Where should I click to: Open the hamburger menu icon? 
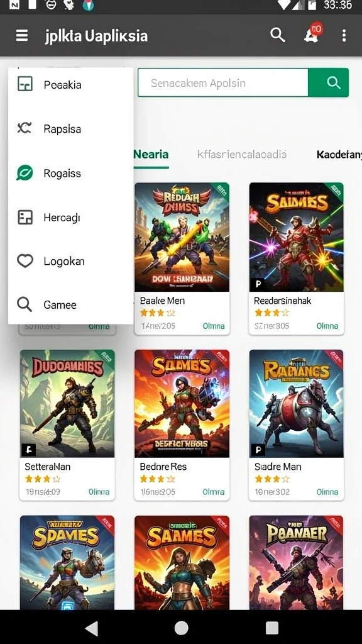(22, 36)
